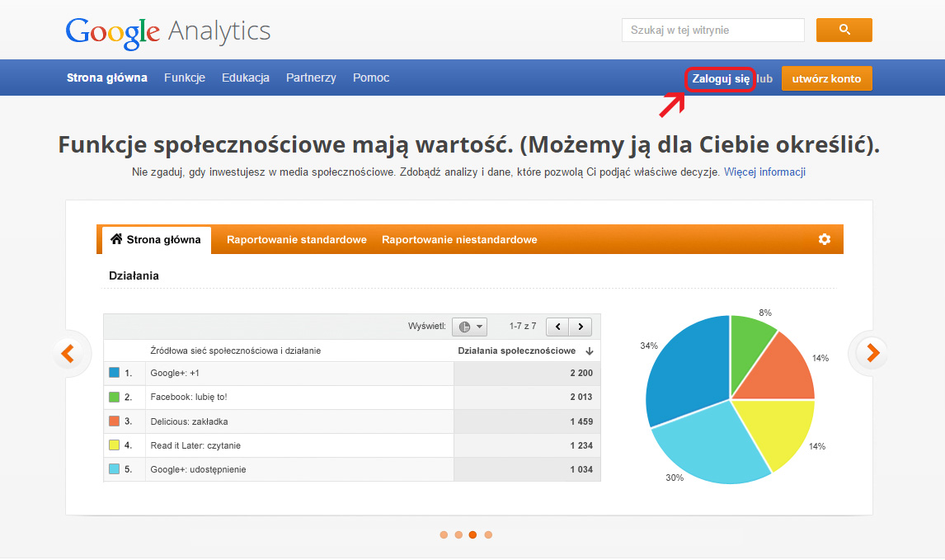Click the orange swatch for Delicious row

coord(114,421)
